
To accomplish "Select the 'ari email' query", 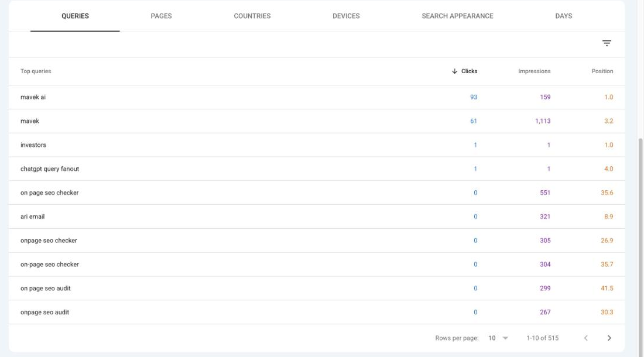I will click(317, 217).
